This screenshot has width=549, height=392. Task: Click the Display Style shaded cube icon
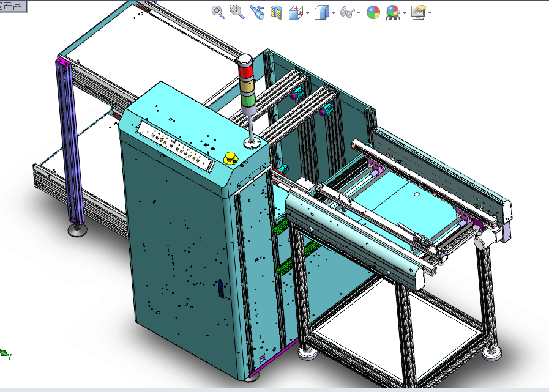tap(321, 12)
